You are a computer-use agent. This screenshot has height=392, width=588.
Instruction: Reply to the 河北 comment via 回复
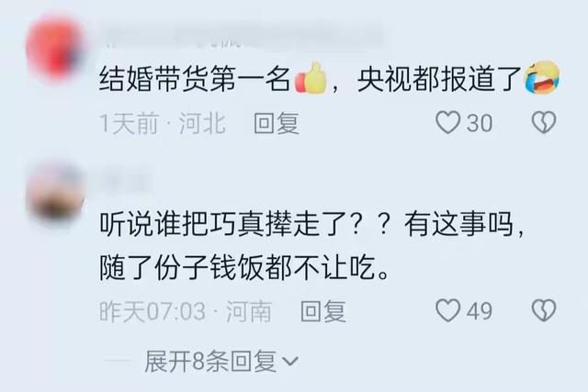[277, 123]
